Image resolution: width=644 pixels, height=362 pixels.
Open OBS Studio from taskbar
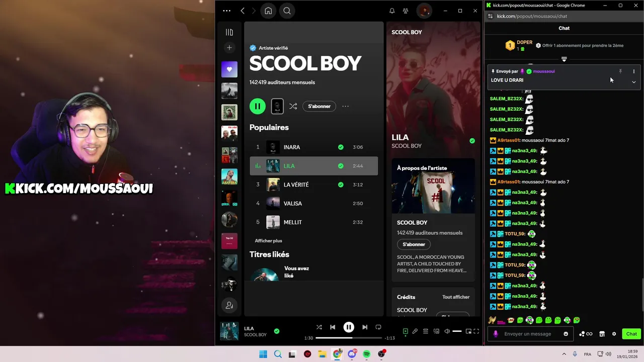click(381, 354)
